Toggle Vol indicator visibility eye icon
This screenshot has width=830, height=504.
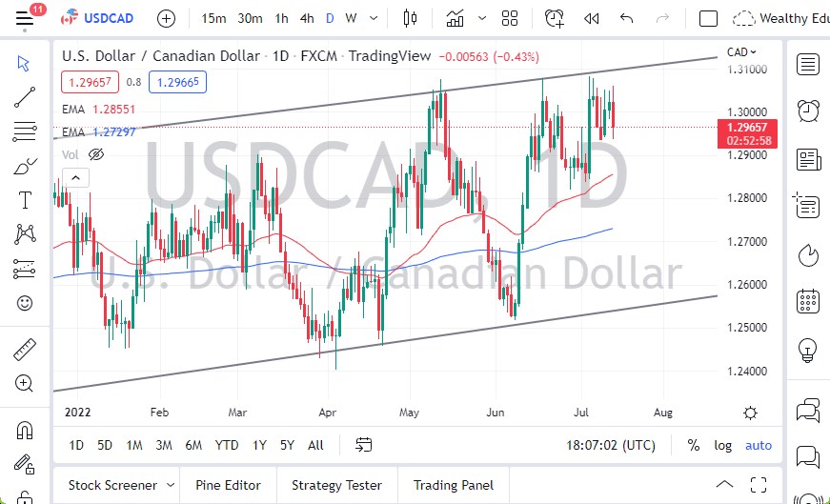(96, 154)
